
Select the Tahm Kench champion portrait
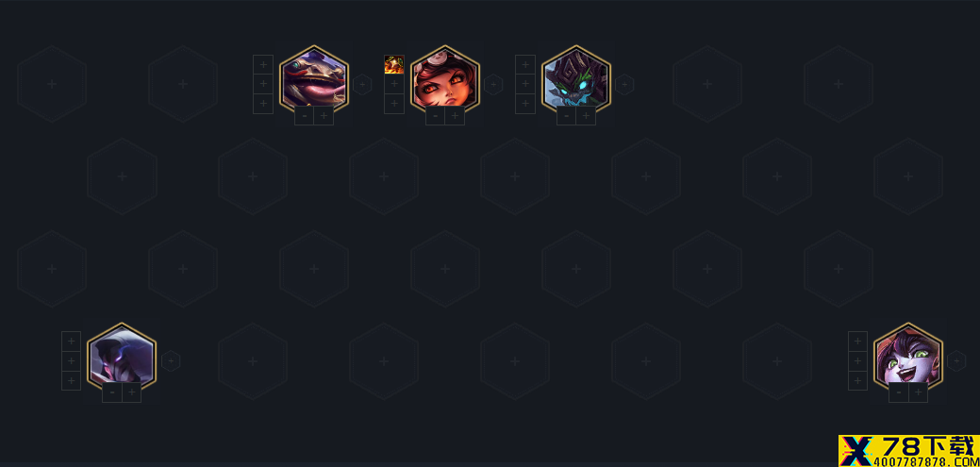[314, 80]
